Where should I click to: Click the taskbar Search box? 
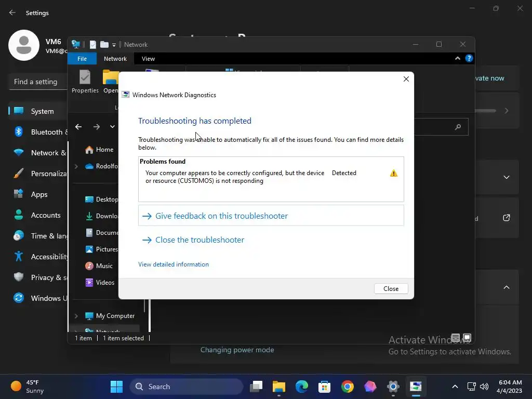click(187, 387)
